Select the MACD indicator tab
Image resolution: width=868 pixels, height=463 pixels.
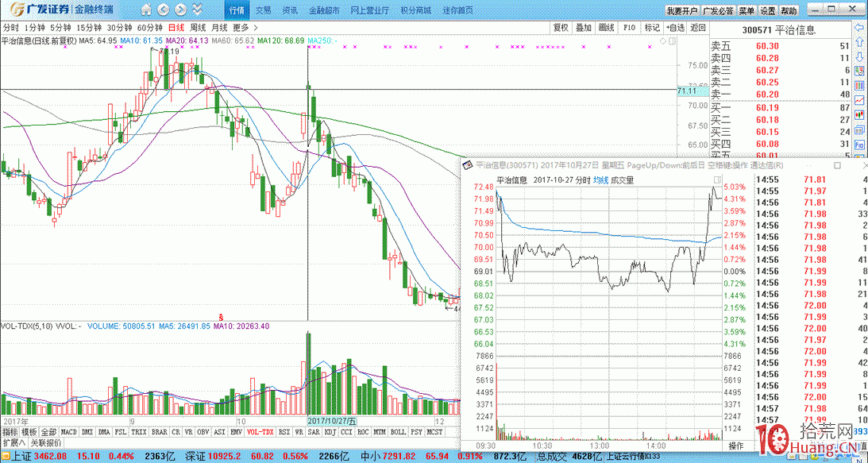(x=68, y=431)
